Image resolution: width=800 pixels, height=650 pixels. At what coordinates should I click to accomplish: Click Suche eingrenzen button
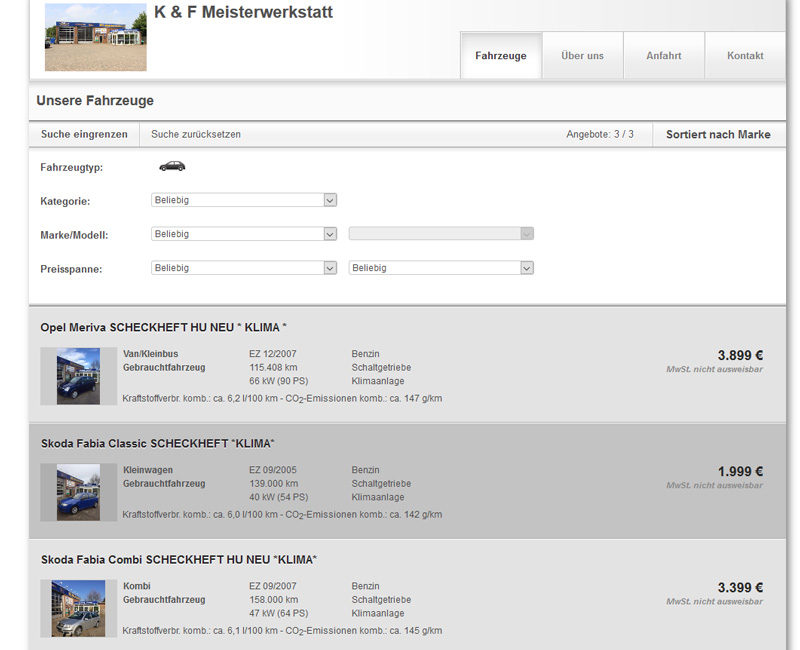tap(84, 135)
